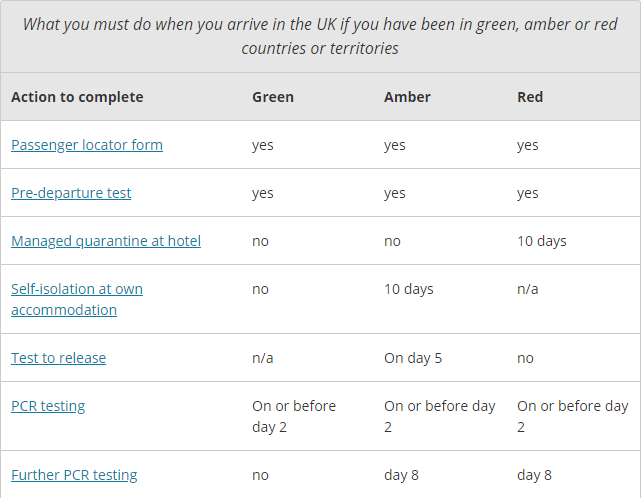
Task: Click the PCR testing link
Action: (48, 406)
